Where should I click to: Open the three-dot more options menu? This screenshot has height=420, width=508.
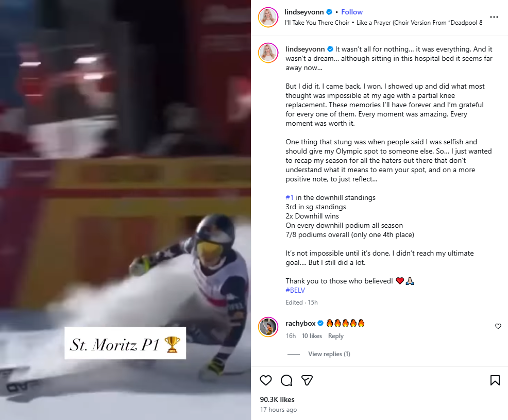pos(494,17)
